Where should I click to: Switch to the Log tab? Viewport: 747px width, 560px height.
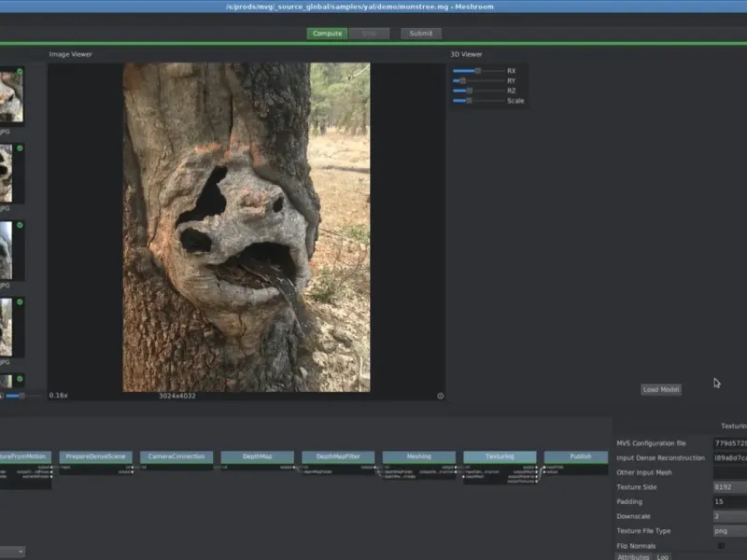(663, 556)
